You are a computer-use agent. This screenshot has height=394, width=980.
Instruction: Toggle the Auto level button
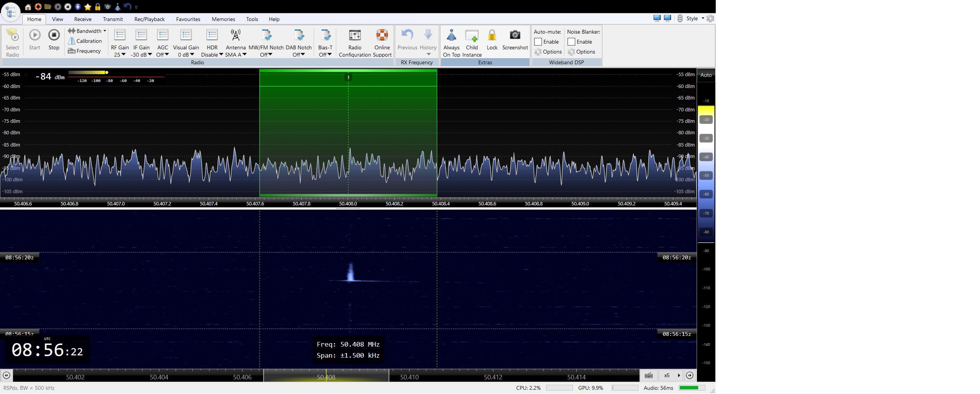tap(705, 75)
